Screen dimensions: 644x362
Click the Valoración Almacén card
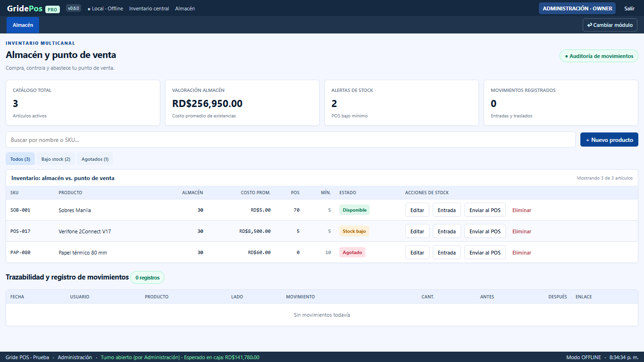tap(242, 103)
